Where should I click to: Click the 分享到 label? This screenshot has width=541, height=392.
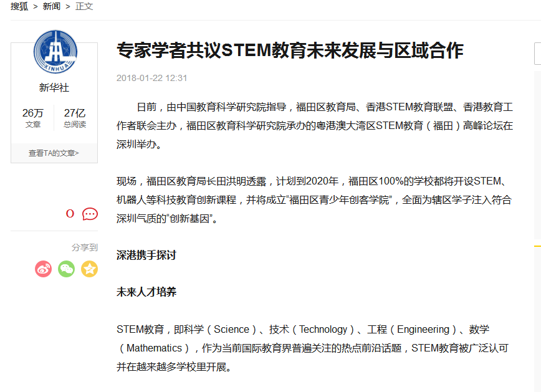(x=85, y=247)
